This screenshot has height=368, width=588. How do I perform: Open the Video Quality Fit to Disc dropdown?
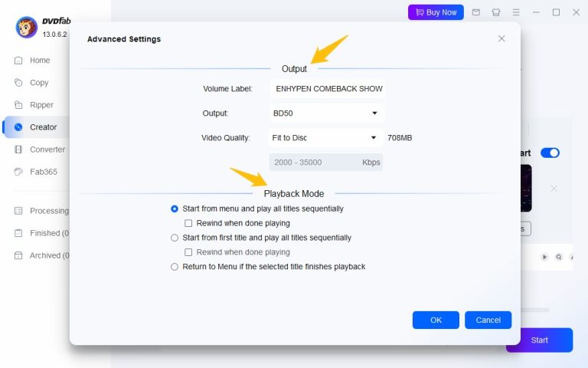325,138
